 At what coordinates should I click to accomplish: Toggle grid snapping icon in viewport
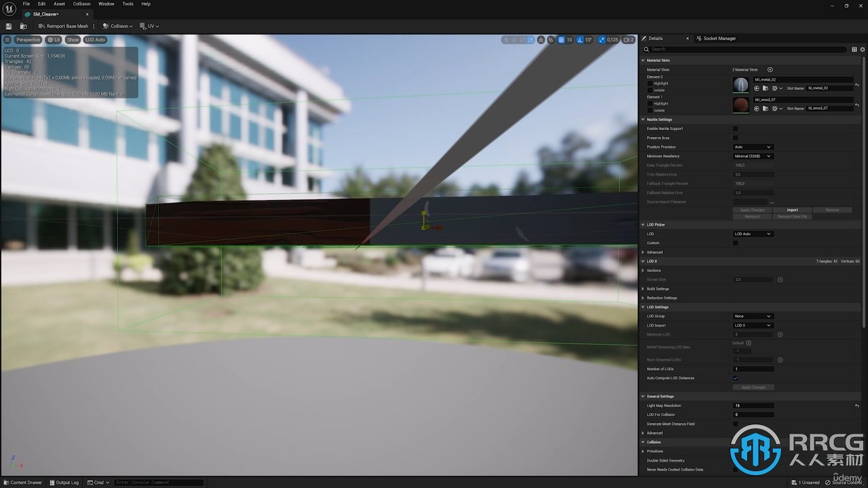click(x=561, y=40)
